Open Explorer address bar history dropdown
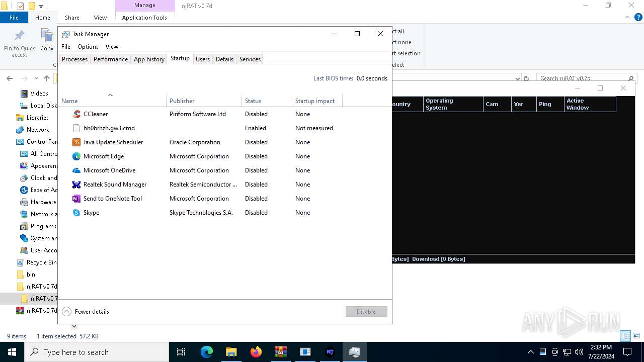The width and height of the screenshot is (644, 362). 518,78
